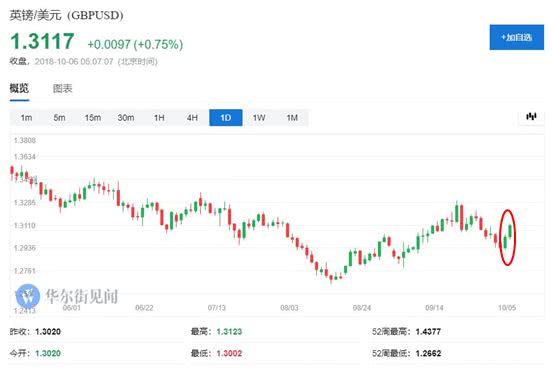Screen dimensions: 555x381
Task: Click the lowest candle near 08/15
Action: click(331, 278)
